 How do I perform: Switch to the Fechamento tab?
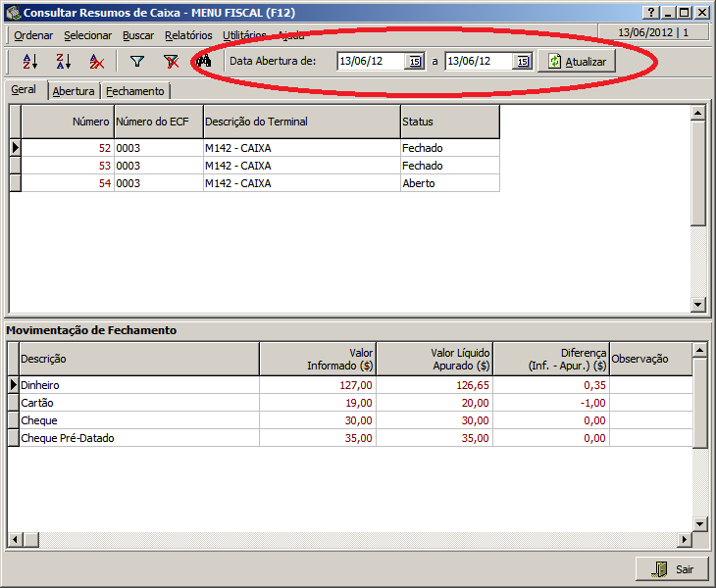(135, 91)
